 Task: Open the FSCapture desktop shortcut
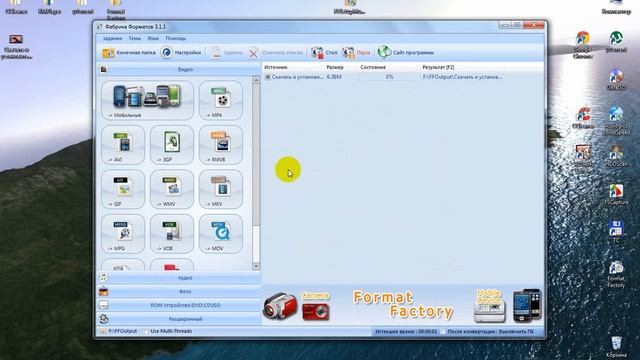[616, 194]
